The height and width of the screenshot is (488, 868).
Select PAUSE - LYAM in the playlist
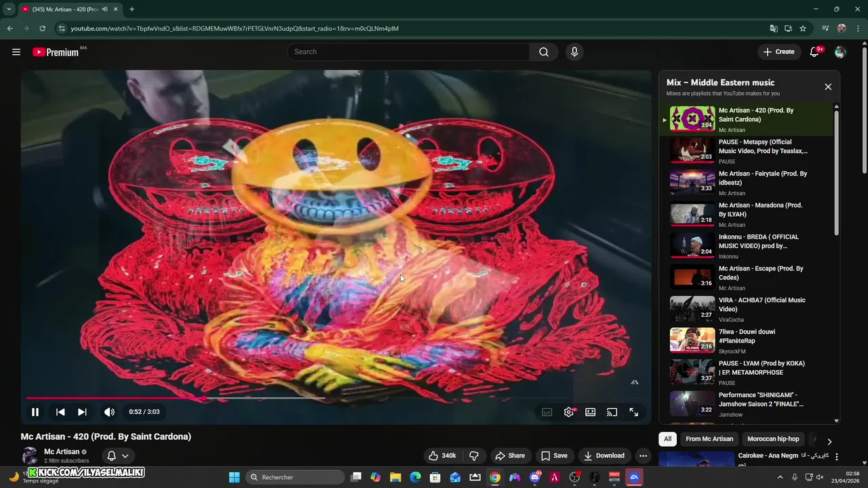(x=746, y=373)
